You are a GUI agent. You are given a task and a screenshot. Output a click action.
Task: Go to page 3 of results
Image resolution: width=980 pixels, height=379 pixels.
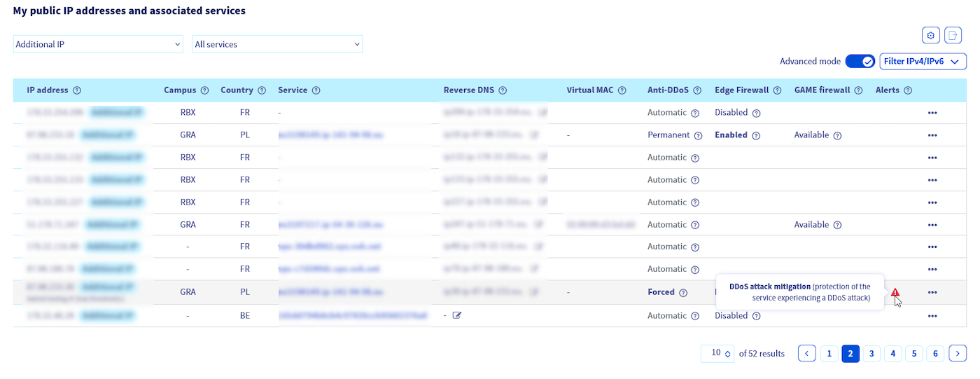point(871,354)
